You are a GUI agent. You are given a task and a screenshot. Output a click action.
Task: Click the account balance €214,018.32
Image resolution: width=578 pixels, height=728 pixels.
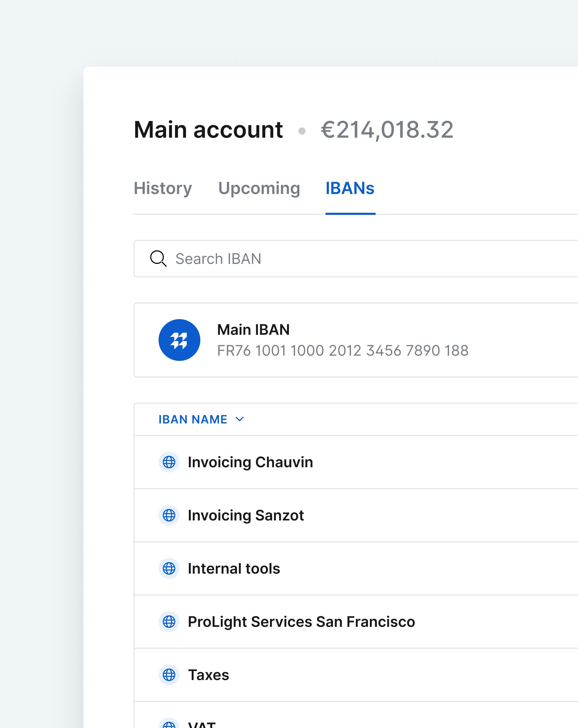tap(387, 129)
